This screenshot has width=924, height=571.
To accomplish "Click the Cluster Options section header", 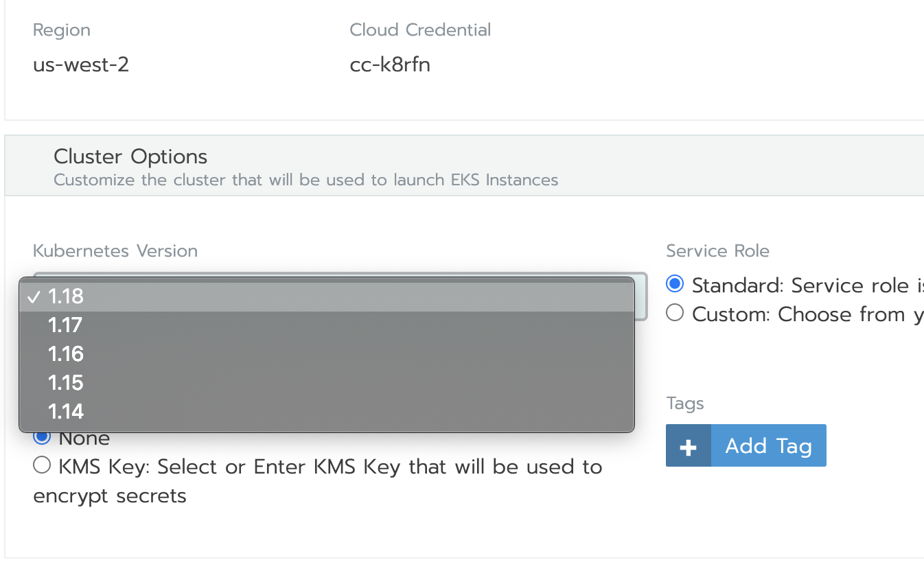I will 130,156.
